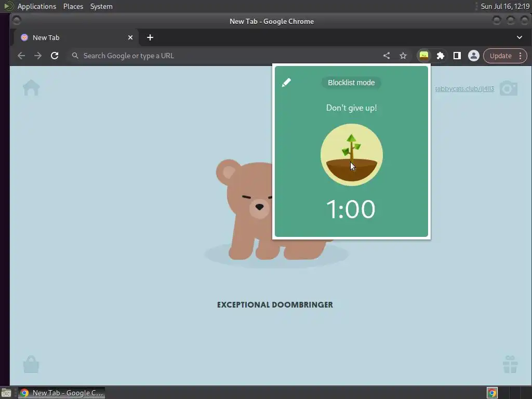Bookmark this tab with the star icon
This screenshot has width=532, height=399.
pos(403,56)
